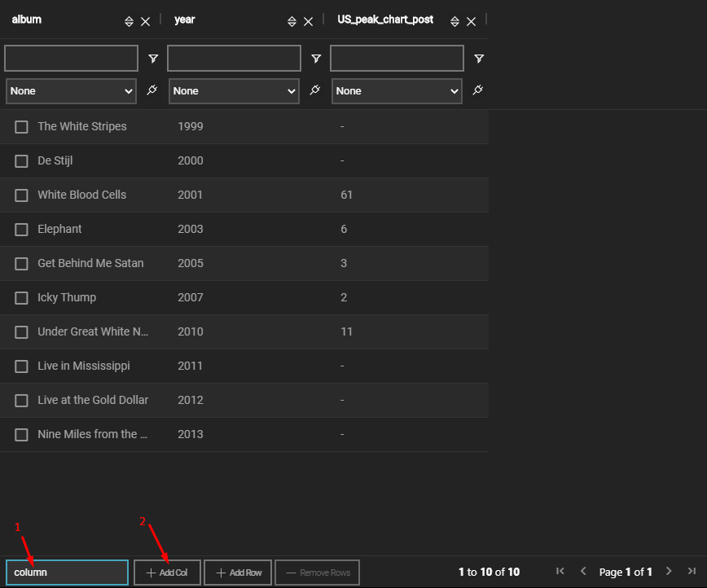Image resolution: width=707 pixels, height=588 pixels.
Task: Click the column name input field
Action: pos(66,572)
